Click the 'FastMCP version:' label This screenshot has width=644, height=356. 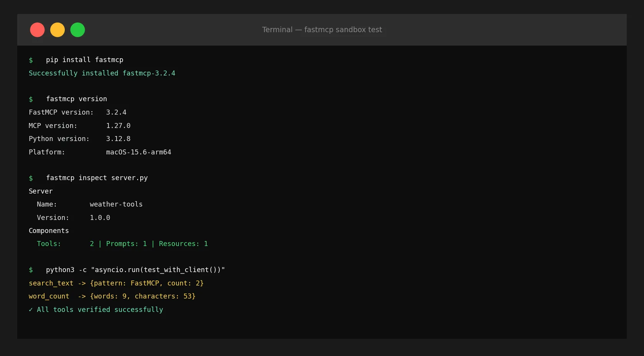[x=61, y=112]
